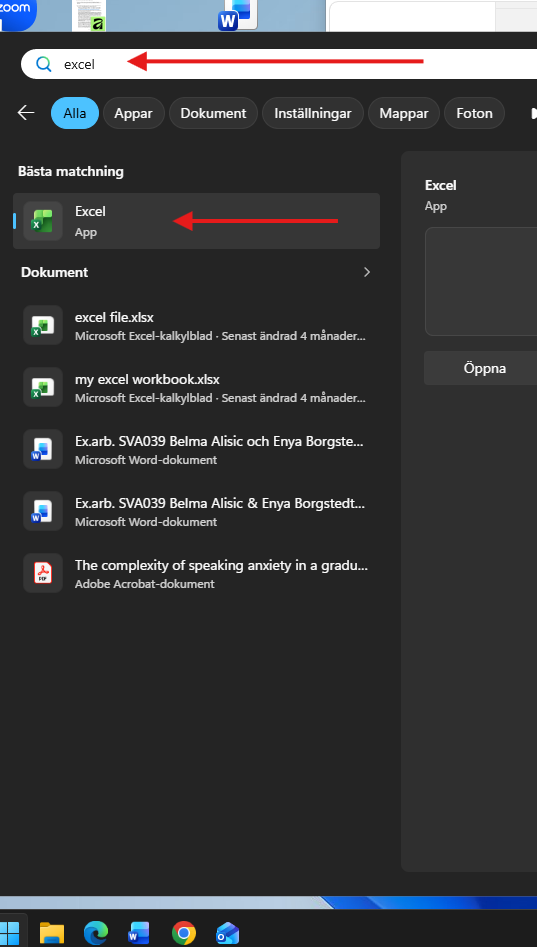Open the PDF icon for speaking anxiety document
537x947 pixels.
click(43, 573)
